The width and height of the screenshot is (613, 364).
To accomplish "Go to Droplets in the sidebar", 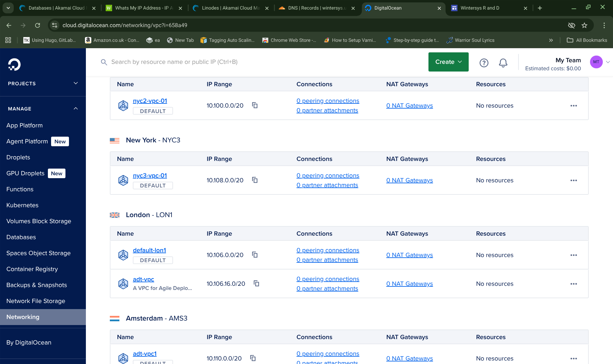I will 18,157.
